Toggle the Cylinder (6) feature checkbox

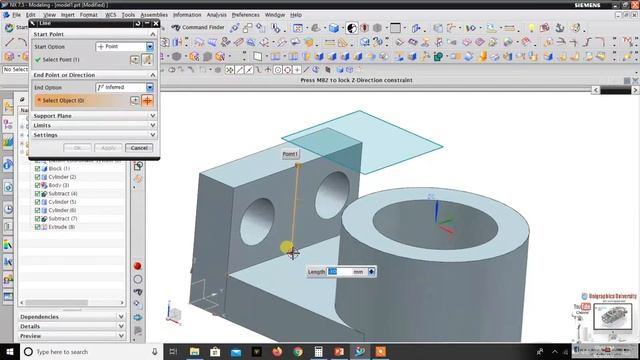tap(38, 210)
